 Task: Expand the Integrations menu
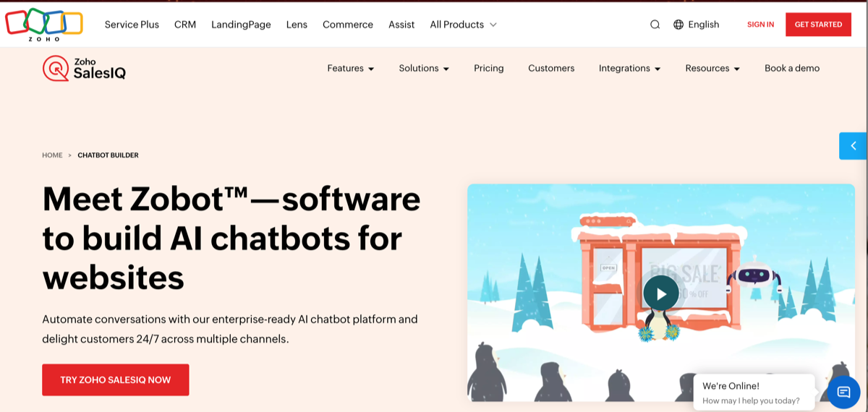tap(629, 69)
